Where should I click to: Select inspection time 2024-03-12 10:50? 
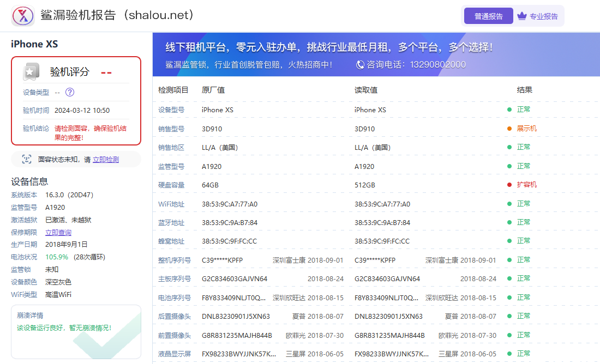tap(82, 111)
